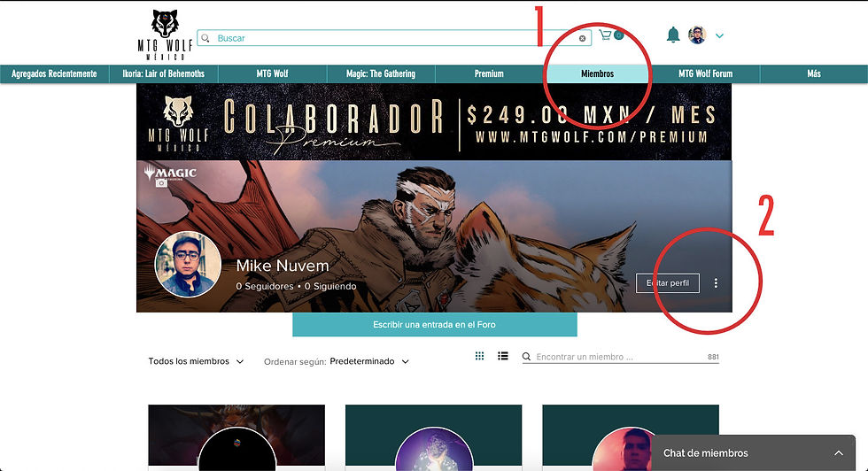Switch to list view of members

503,356
